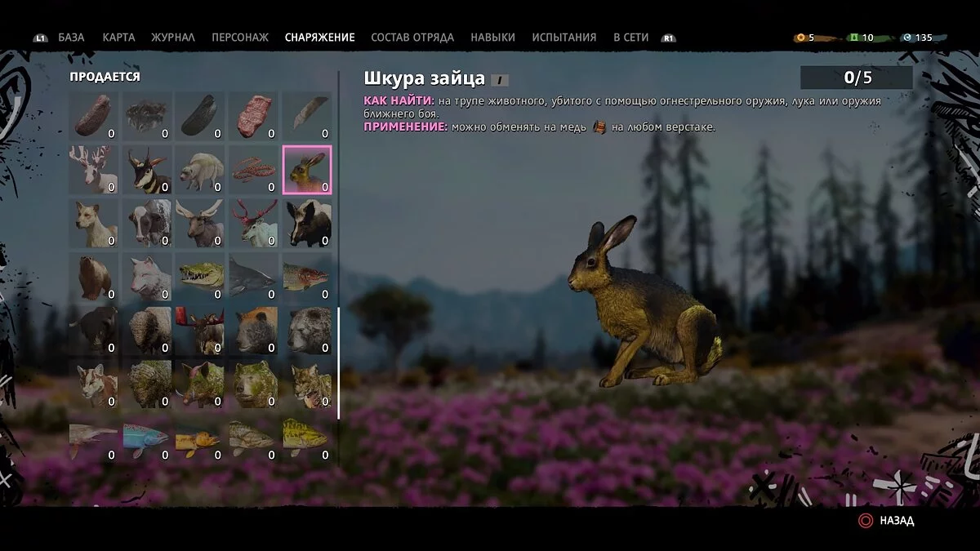Select the brown meat lump item
The width and height of the screenshot is (980, 551).
(93, 116)
